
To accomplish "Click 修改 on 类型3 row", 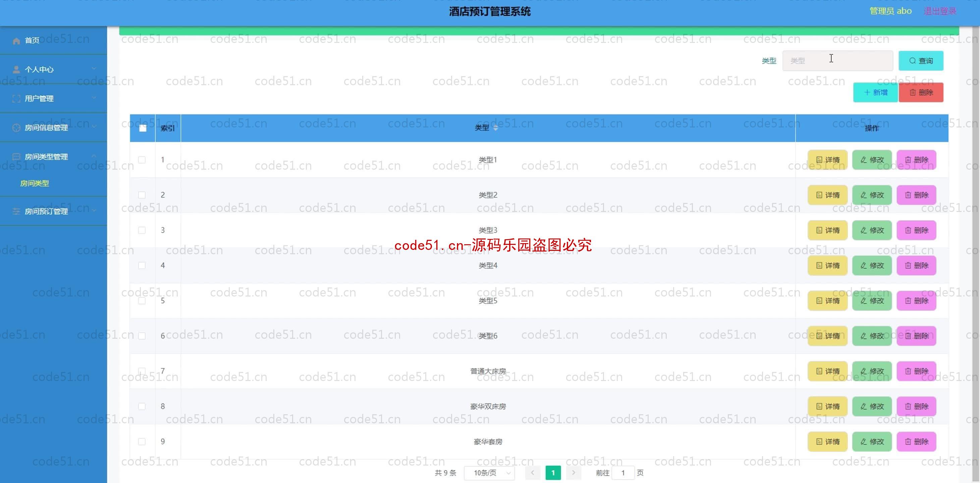I will click(872, 230).
